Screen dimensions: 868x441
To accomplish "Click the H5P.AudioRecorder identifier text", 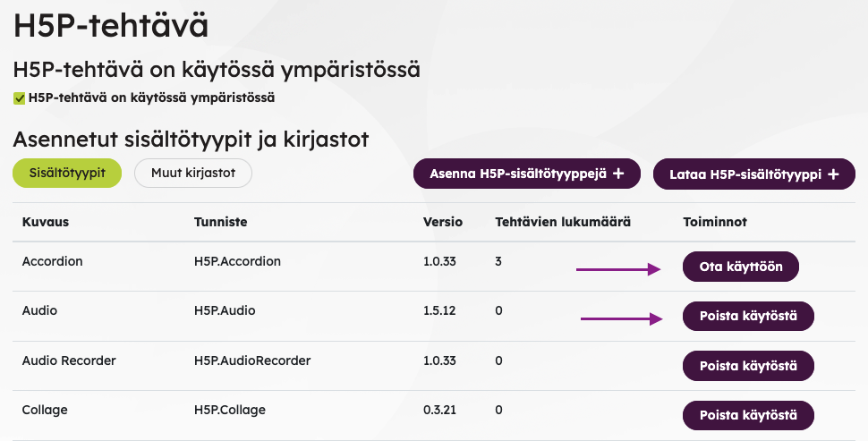I will tap(252, 360).
